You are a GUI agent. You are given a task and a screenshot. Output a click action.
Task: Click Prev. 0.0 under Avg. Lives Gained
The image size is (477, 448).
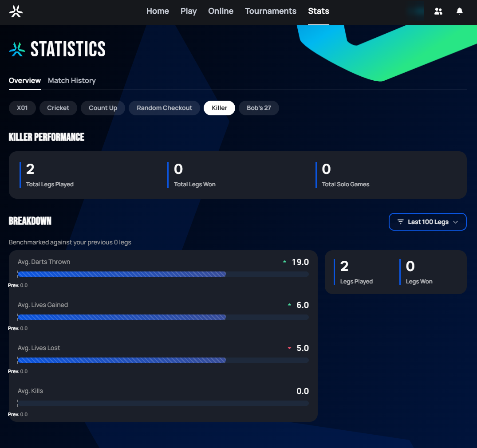point(18,329)
